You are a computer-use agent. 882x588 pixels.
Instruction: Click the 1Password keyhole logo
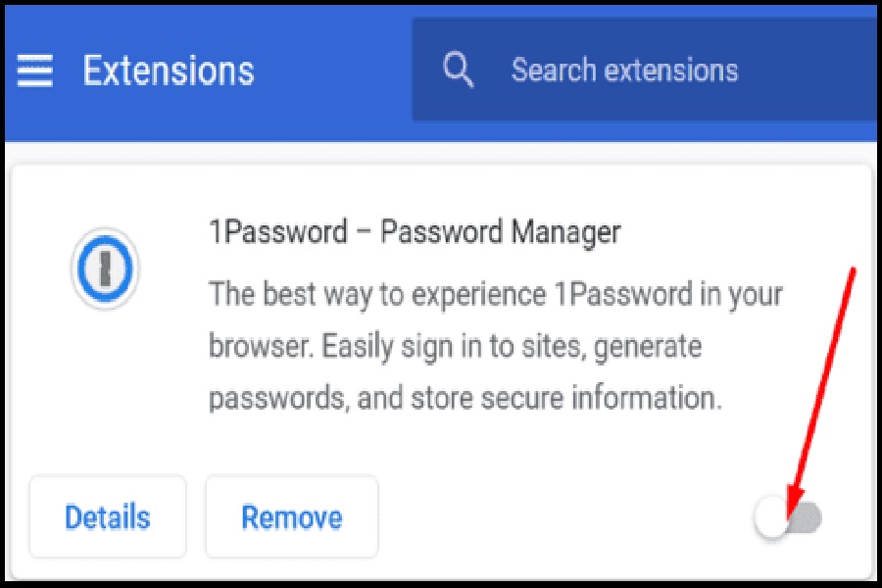click(105, 269)
